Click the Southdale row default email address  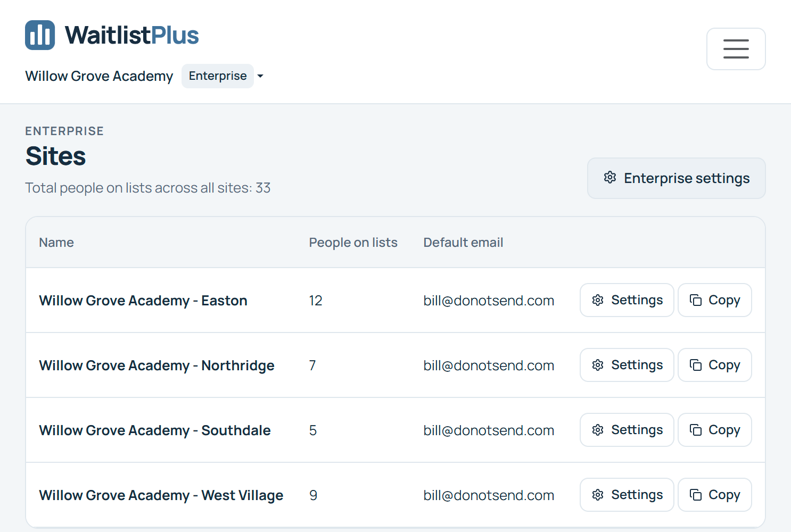coord(489,430)
